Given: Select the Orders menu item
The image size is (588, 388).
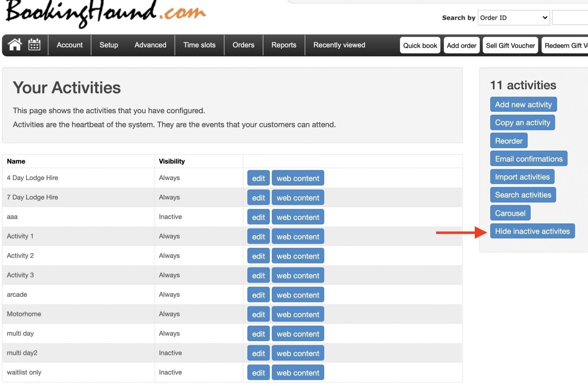Looking at the screenshot, I should coord(243,45).
